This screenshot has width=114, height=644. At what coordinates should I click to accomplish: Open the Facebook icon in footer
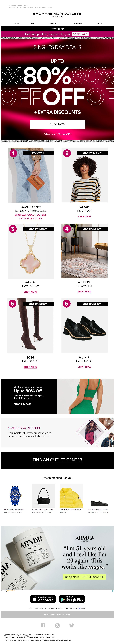click(x=43, y=625)
